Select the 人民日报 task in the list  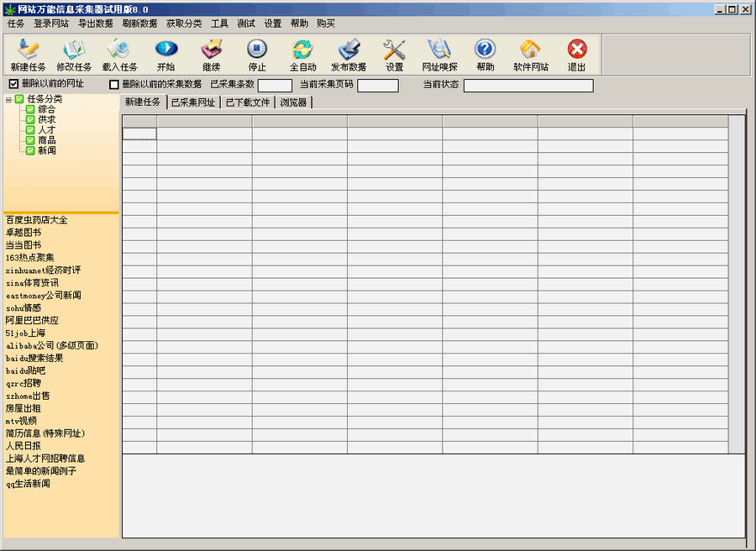coord(21,446)
